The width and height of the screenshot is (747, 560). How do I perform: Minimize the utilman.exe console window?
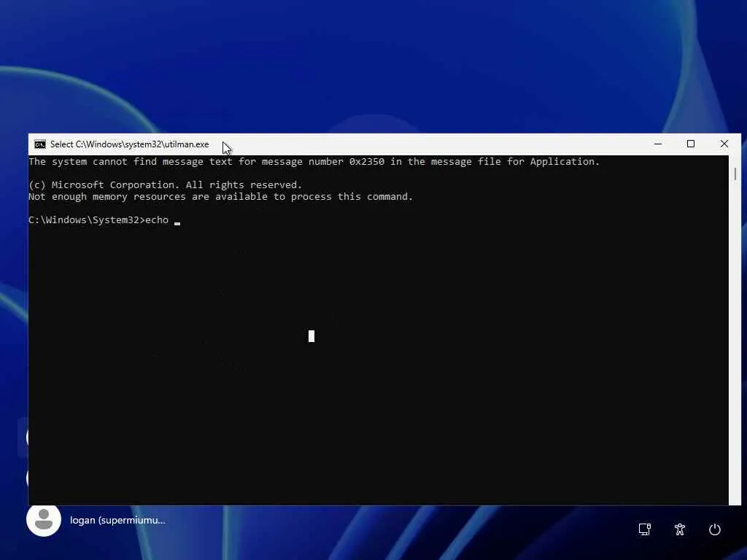coord(658,144)
